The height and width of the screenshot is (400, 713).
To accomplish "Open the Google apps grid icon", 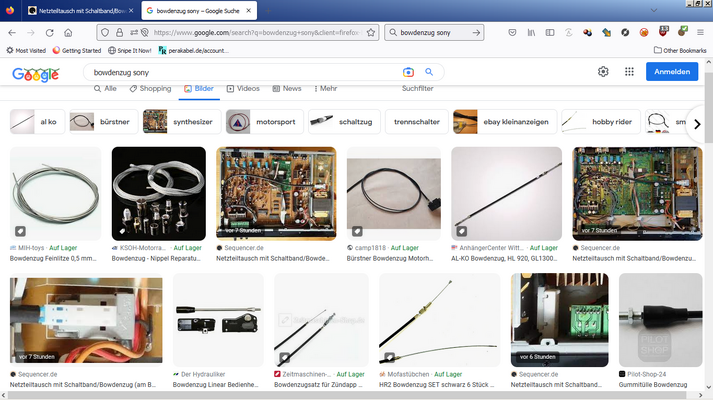I will coord(629,72).
